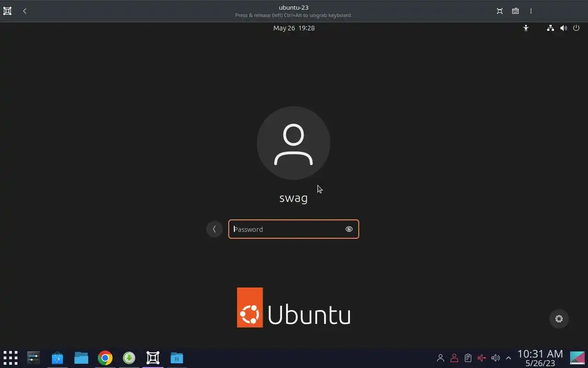This screenshot has height=368, width=588.
Task: Expand hidden system tray icons
Action: 509,358
